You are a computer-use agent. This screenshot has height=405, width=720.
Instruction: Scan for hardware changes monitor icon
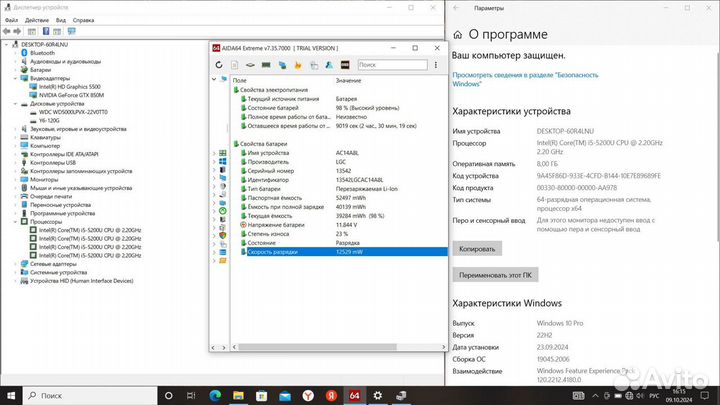click(x=72, y=31)
